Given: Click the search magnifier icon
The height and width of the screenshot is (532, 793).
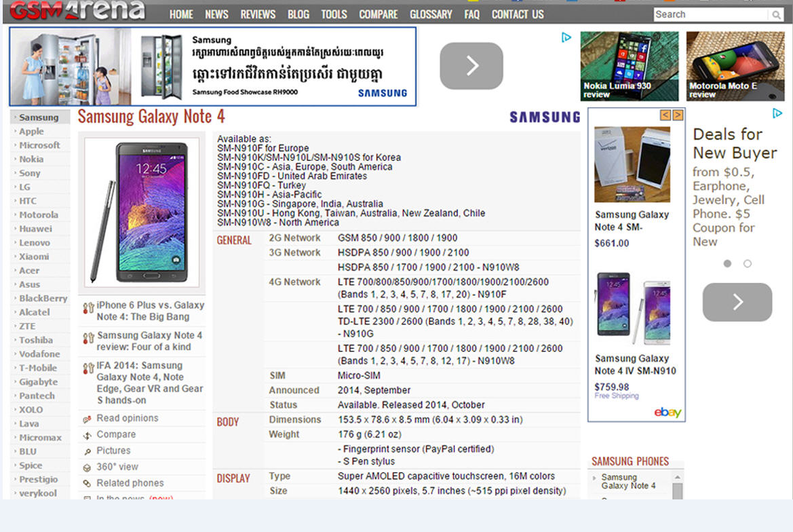Looking at the screenshot, I should point(776,15).
